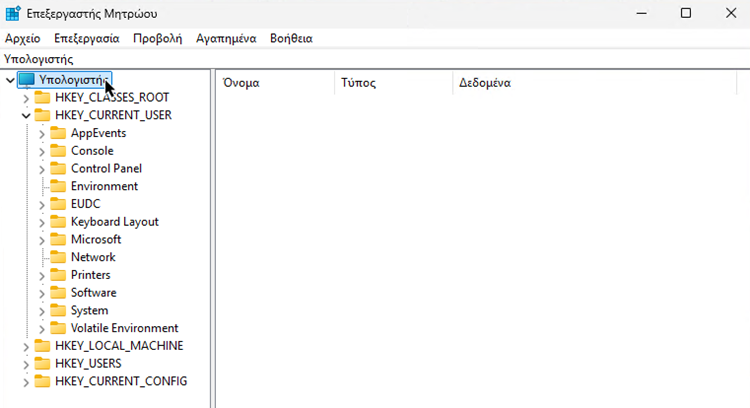Open the Βοήθεια menu

[x=291, y=39]
